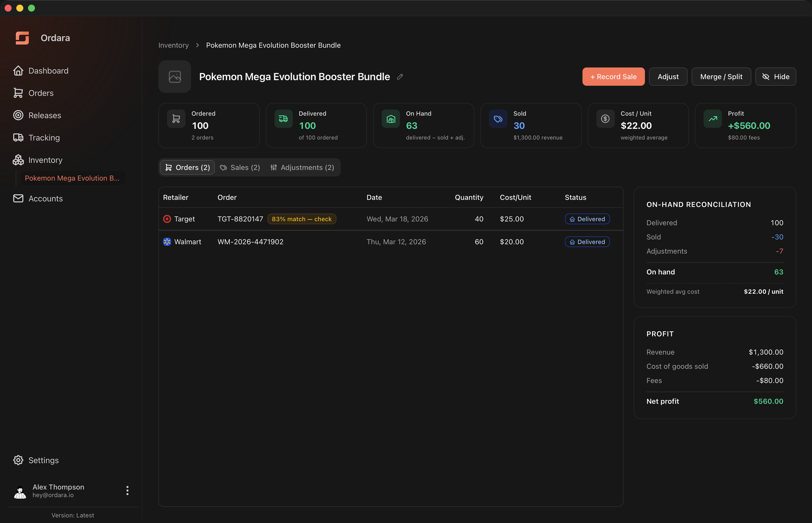Image resolution: width=812 pixels, height=523 pixels.
Task: Click the Quantity column header
Action: tap(469, 197)
